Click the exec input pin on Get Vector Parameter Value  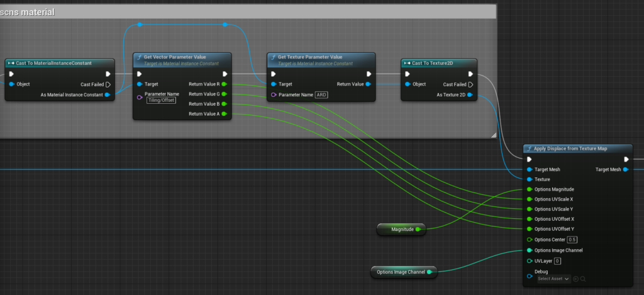[139, 74]
